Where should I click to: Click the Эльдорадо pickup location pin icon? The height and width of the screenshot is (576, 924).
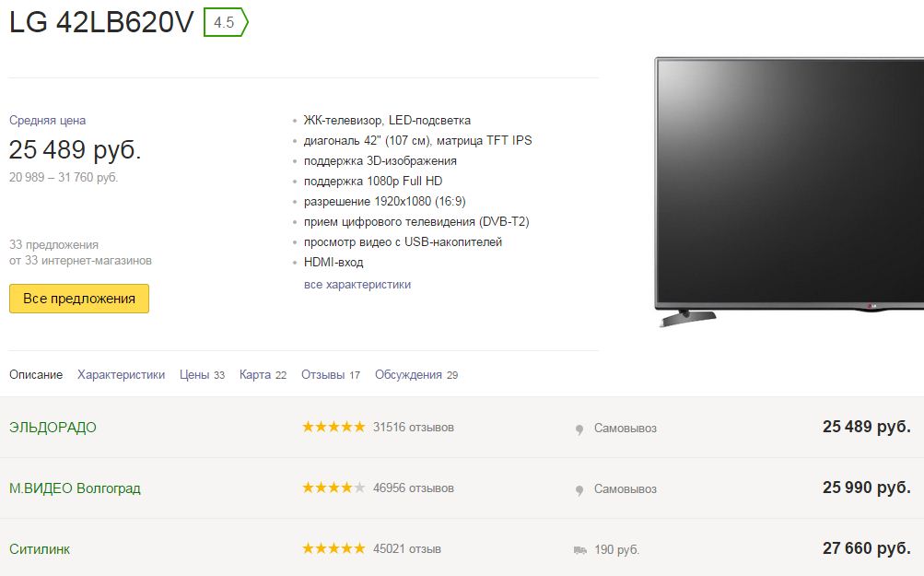pos(579,429)
